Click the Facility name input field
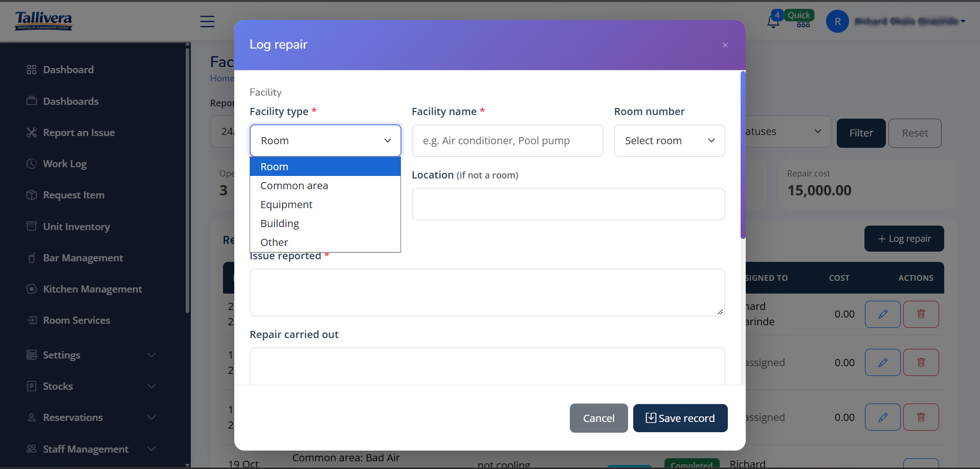The image size is (980, 469). (507, 141)
